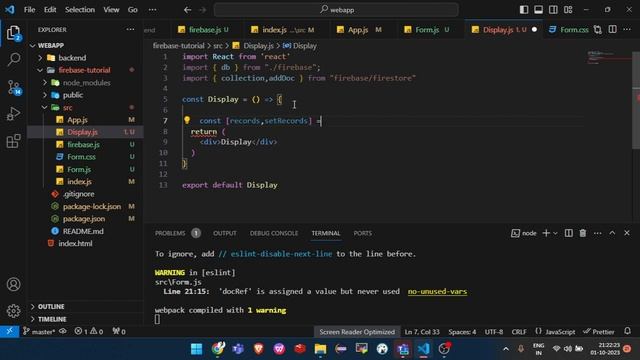
Task: Click the UTF-8 encoding selector
Action: pos(494,331)
